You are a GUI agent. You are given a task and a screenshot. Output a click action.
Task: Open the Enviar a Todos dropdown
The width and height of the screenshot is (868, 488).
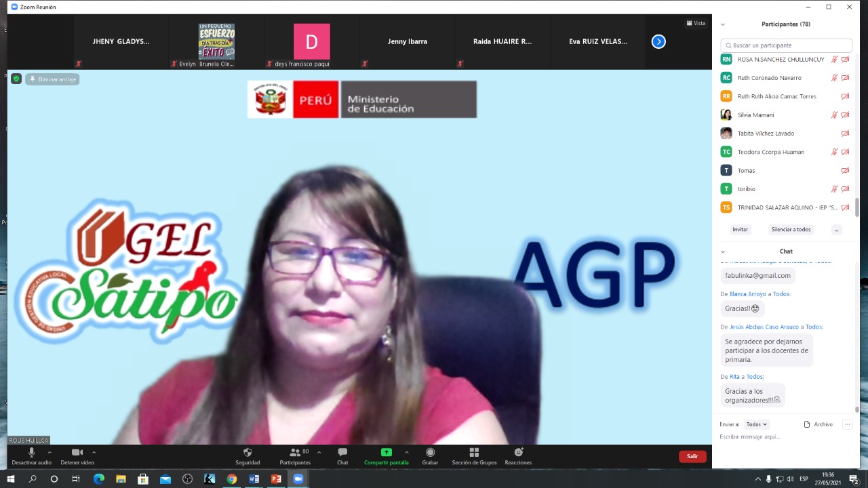pos(757,424)
